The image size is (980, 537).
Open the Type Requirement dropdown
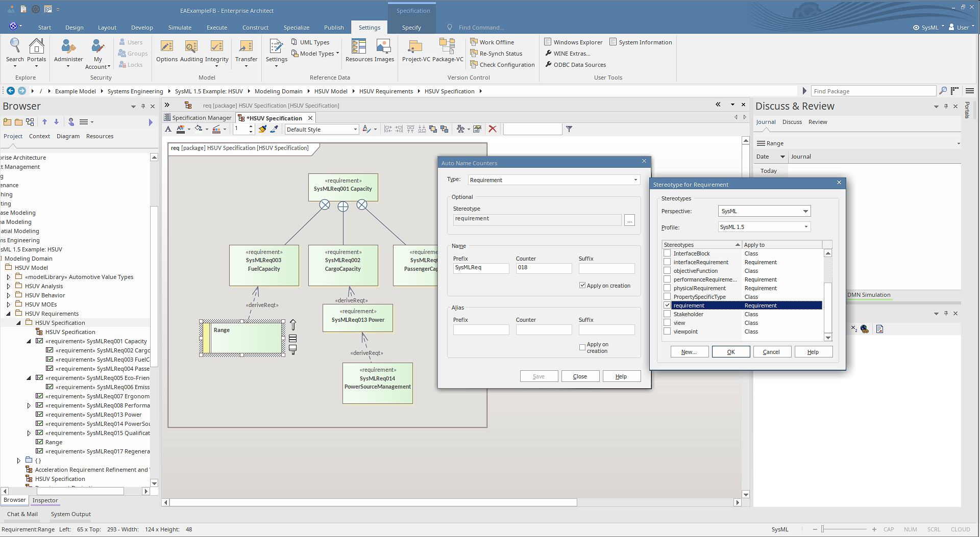coord(635,180)
